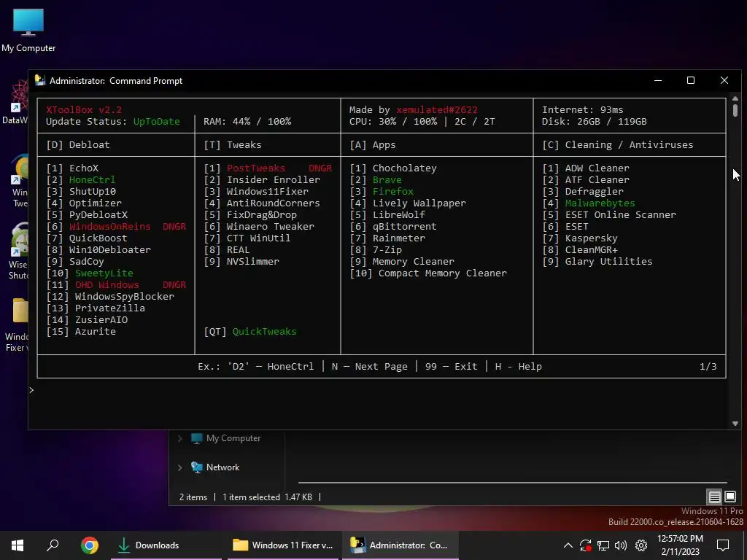This screenshot has width=747, height=560.
Task: Click the Firefox entry
Action: (393, 192)
